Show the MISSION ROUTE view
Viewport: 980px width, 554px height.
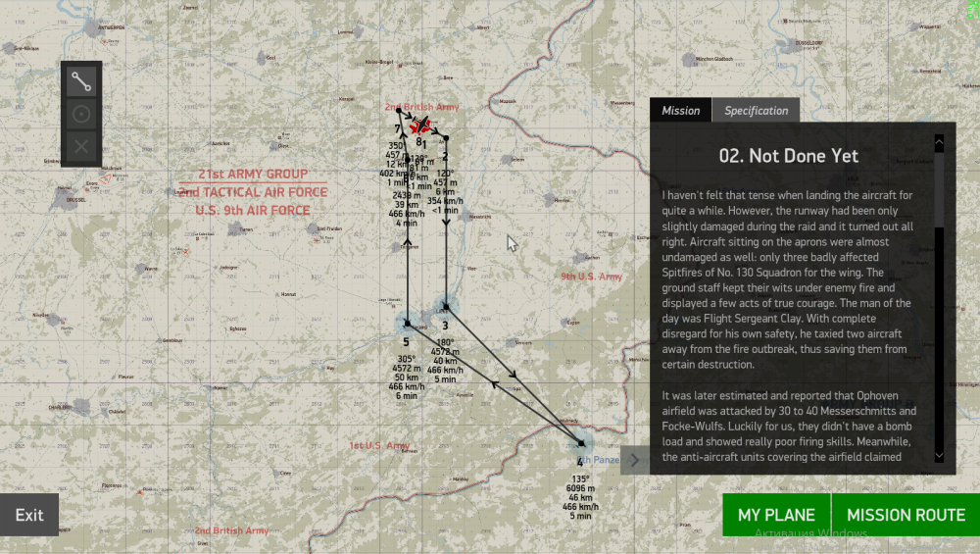click(906, 515)
